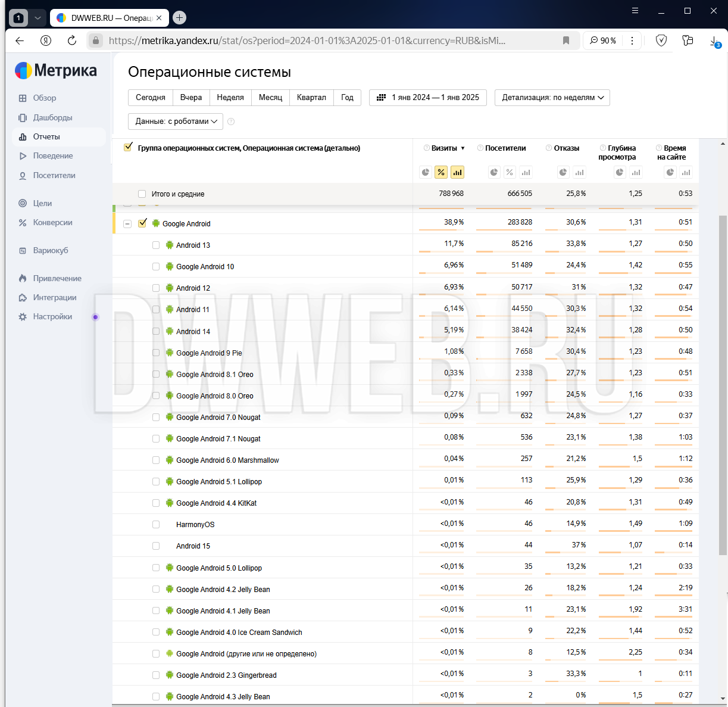Show Визиты as a pie chart
728x707 pixels.
426,172
